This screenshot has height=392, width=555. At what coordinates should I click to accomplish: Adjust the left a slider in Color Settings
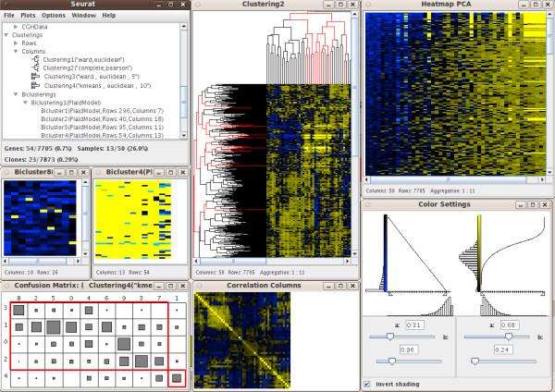[x=389, y=337]
